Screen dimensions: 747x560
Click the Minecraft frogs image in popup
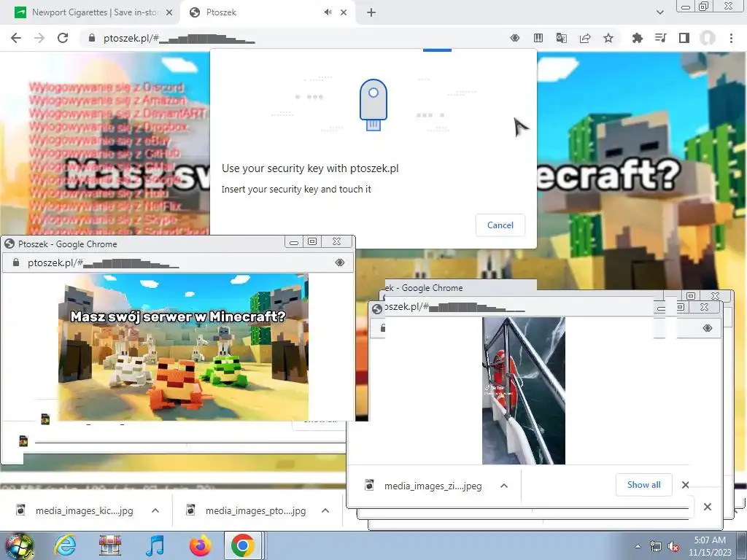point(183,347)
